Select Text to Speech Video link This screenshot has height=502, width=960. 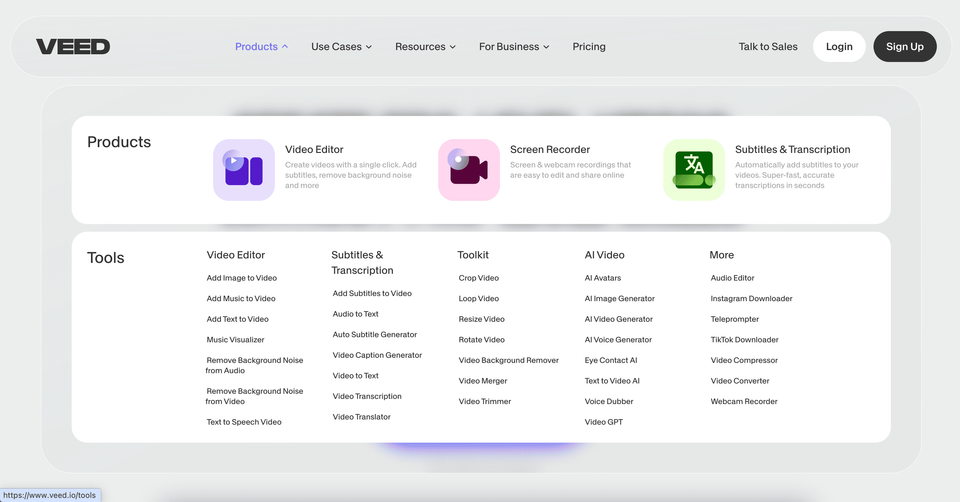(244, 422)
